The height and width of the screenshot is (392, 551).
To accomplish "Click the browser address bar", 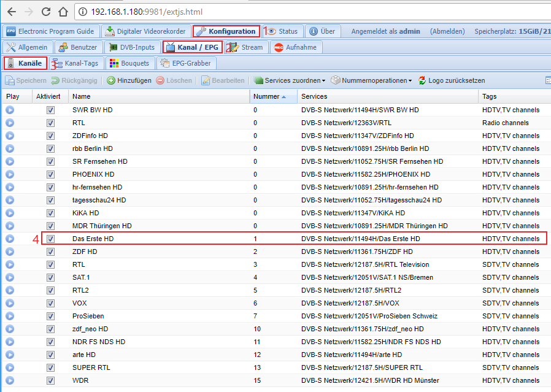I will [313, 12].
